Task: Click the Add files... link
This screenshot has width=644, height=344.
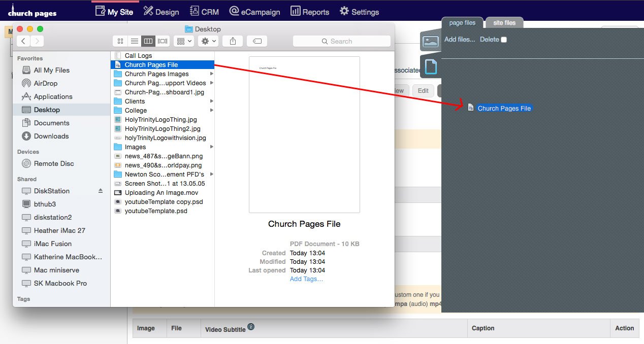Action: pyautogui.click(x=460, y=40)
